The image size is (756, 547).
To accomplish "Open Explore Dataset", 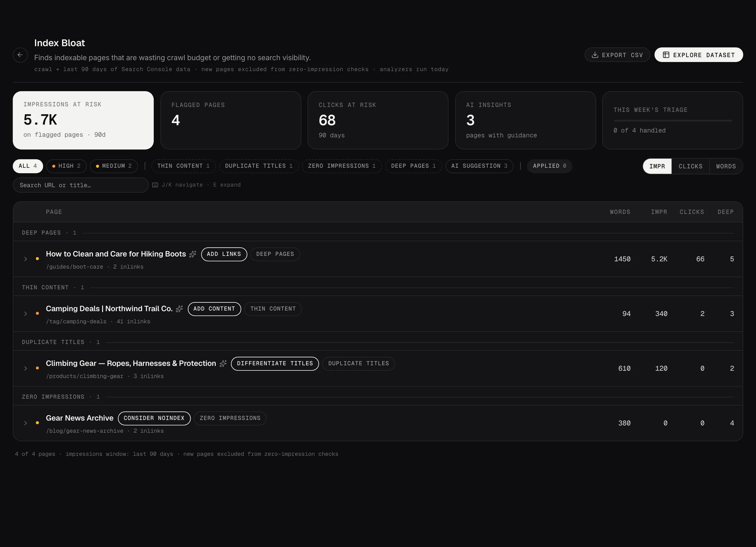I will [698, 55].
